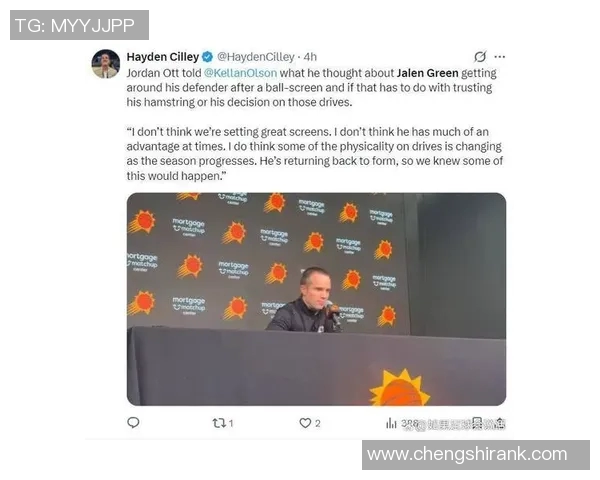Screen dimensions: 600x480
Task: Click the Grok circle-slash icon
Action: point(480,57)
